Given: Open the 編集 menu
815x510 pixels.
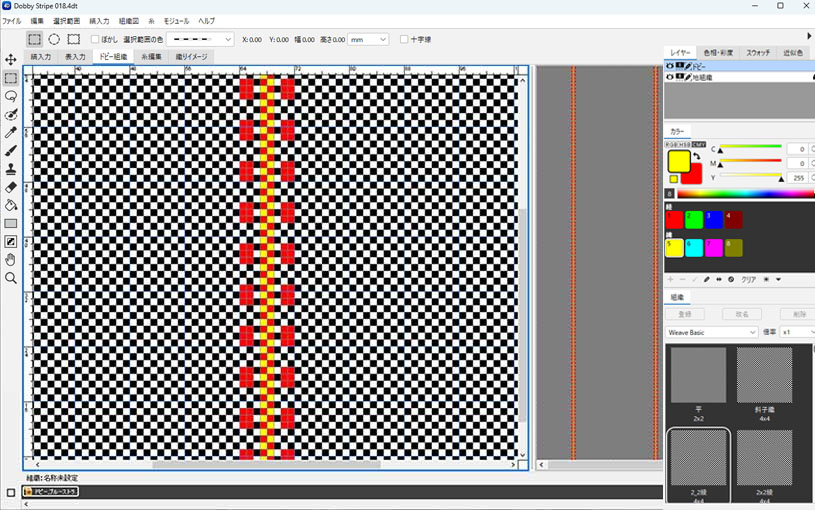Looking at the screenshot, I should click(37, 21).
